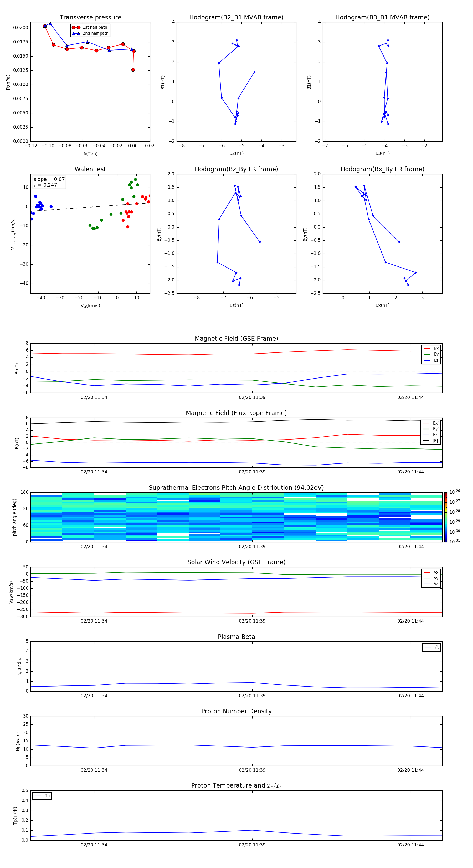Click the 'Bx' legend entry in GSE field plot
Screen dimensions: 473x868
pos(431,349)
